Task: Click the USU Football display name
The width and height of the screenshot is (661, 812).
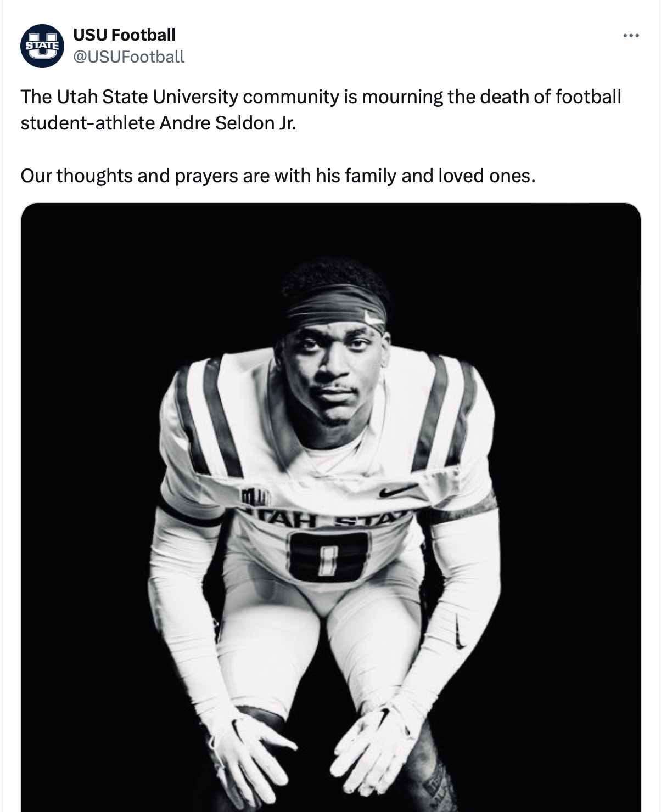Action: point(124,35)
